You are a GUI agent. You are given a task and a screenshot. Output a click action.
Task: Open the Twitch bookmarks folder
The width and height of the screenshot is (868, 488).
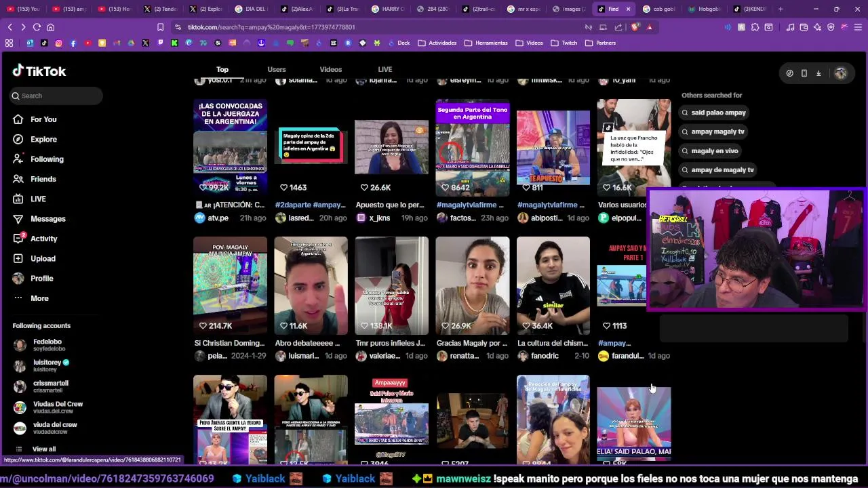[x=564, y=43]
